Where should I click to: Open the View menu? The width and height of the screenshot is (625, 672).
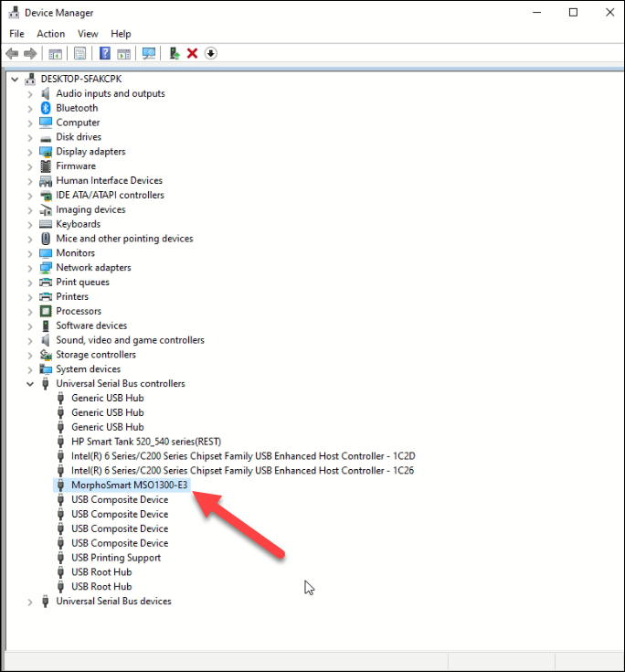(88, 34)
